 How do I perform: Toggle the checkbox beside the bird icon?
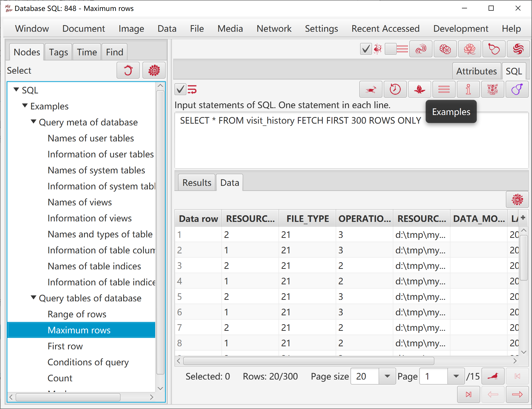[366, 49]
